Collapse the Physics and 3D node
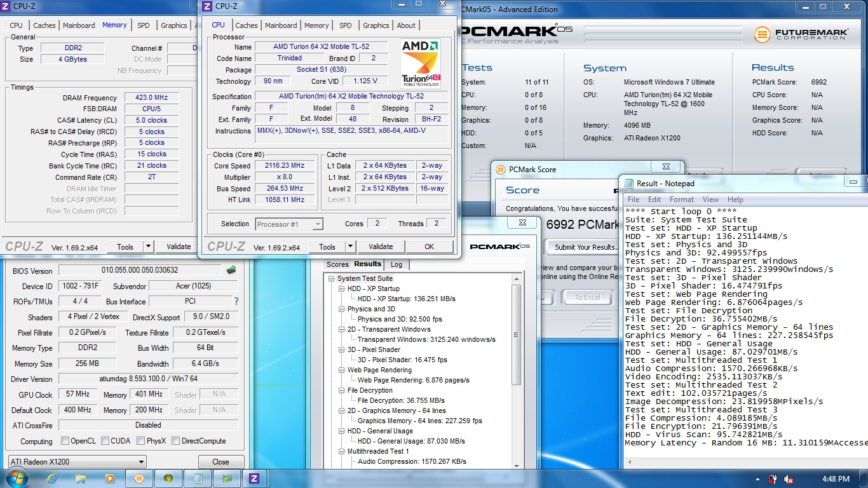Image resolution: width=868 pixels, height=488 pixels. click(x=341, y=309)
